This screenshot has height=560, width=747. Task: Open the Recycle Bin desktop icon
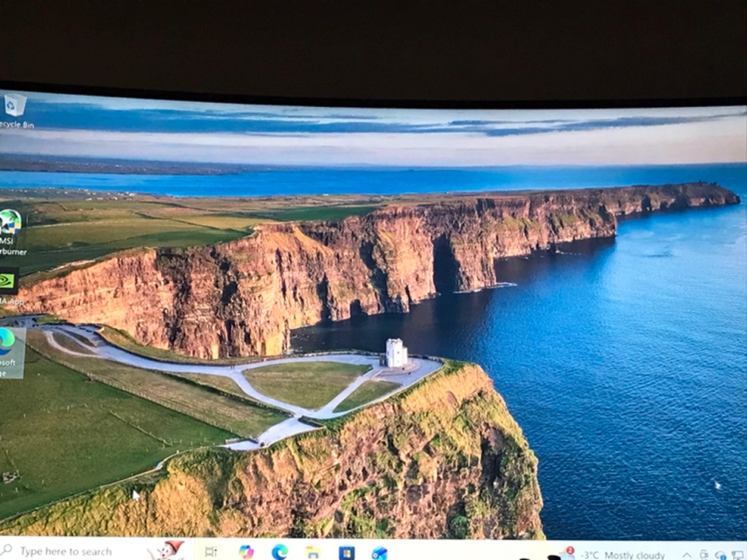point(15,106)
